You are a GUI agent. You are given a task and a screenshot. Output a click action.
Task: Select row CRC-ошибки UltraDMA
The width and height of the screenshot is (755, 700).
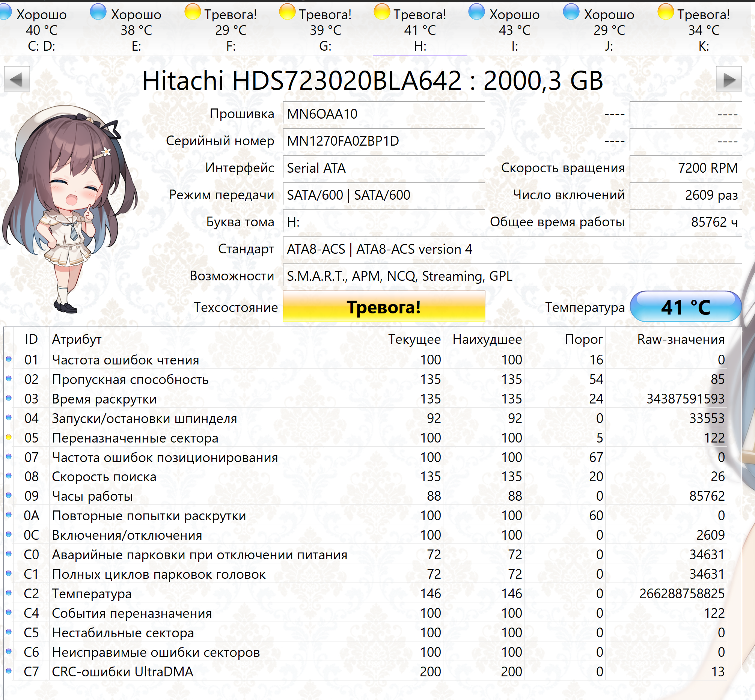[x=366, y=671]
